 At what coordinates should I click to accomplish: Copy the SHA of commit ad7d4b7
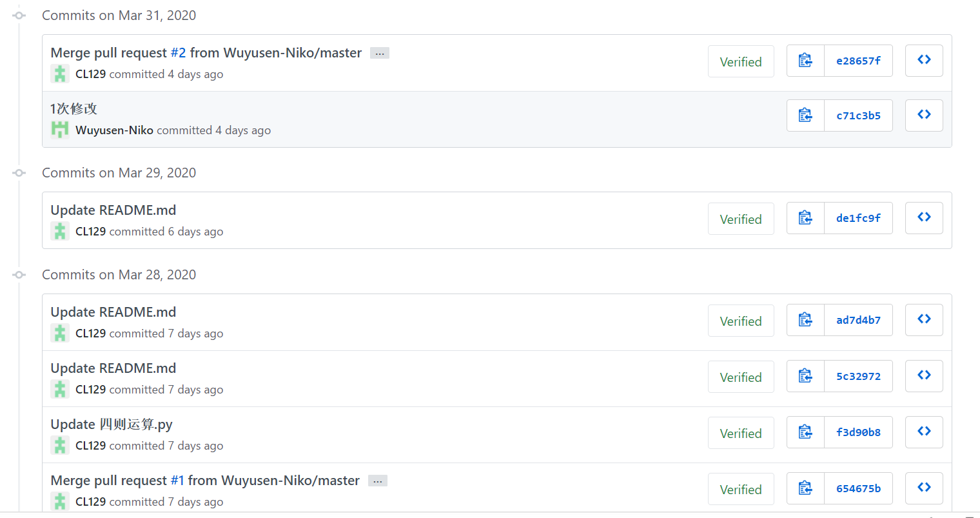click(805, 320)
